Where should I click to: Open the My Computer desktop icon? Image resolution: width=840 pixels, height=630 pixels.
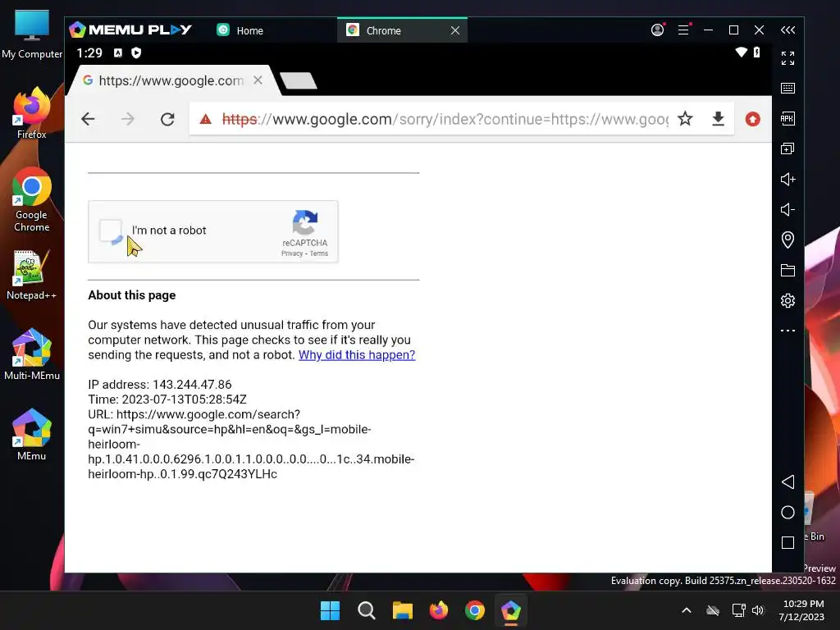tap(32, 34)
